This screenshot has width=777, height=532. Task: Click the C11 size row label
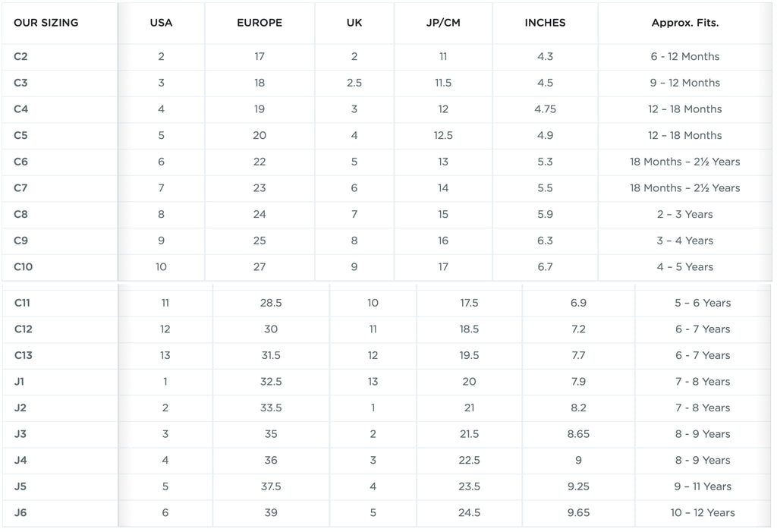click(22, 303)
